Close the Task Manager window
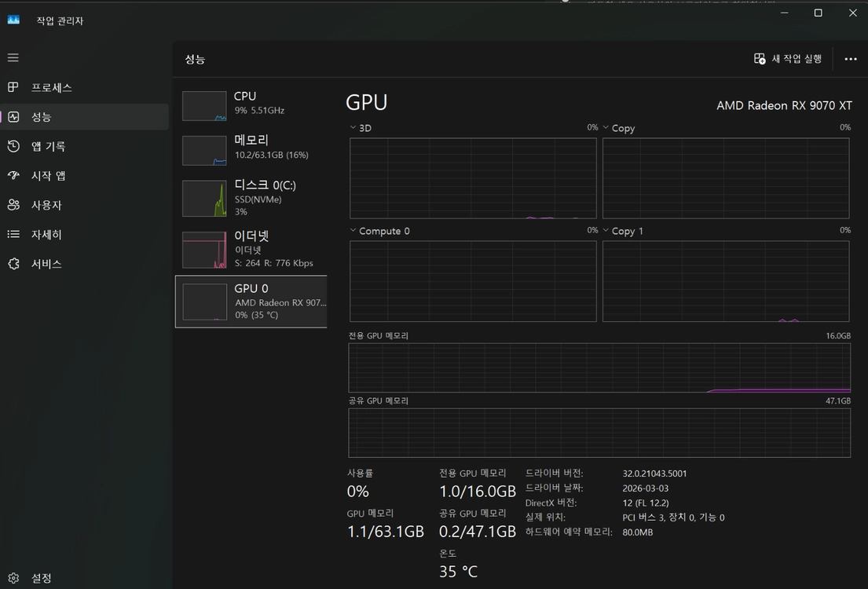The image size is (868, 589). (x=852, y=13)
